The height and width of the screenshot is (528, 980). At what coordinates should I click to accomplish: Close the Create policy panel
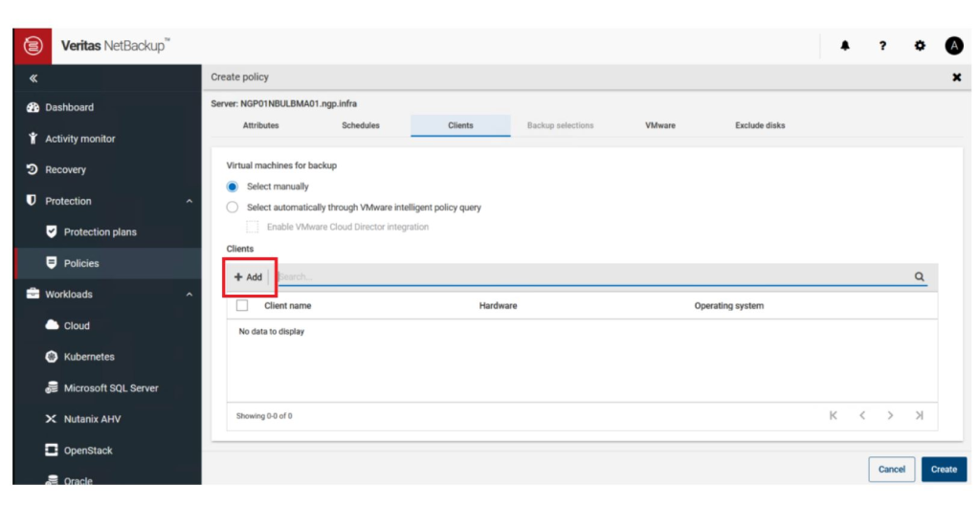(x=956, y=77)
